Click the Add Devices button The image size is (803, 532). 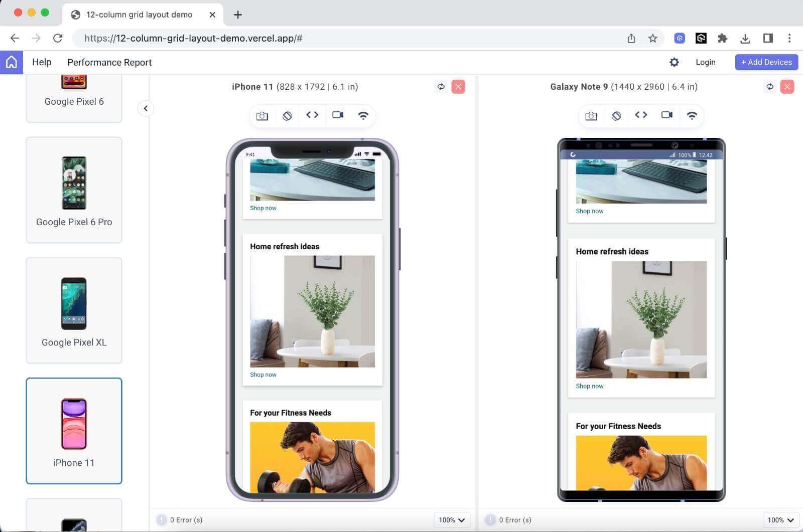pyautogui.click(x=766, y=62)
